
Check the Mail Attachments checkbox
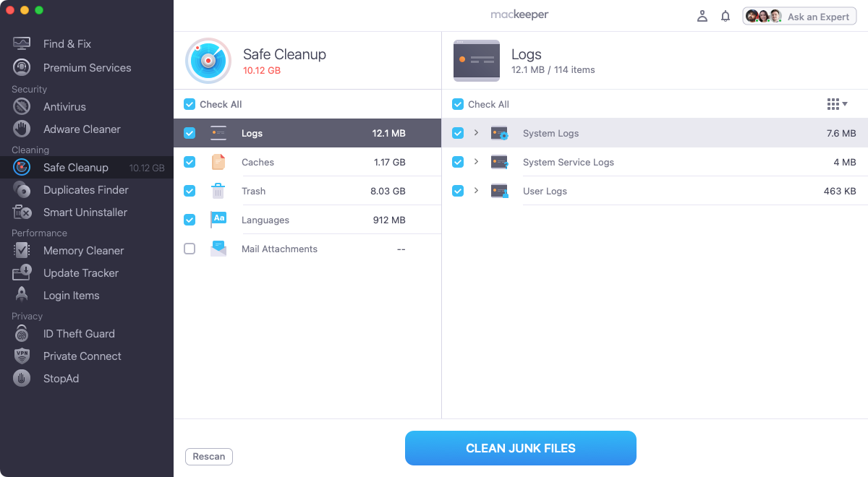[190, 249]
